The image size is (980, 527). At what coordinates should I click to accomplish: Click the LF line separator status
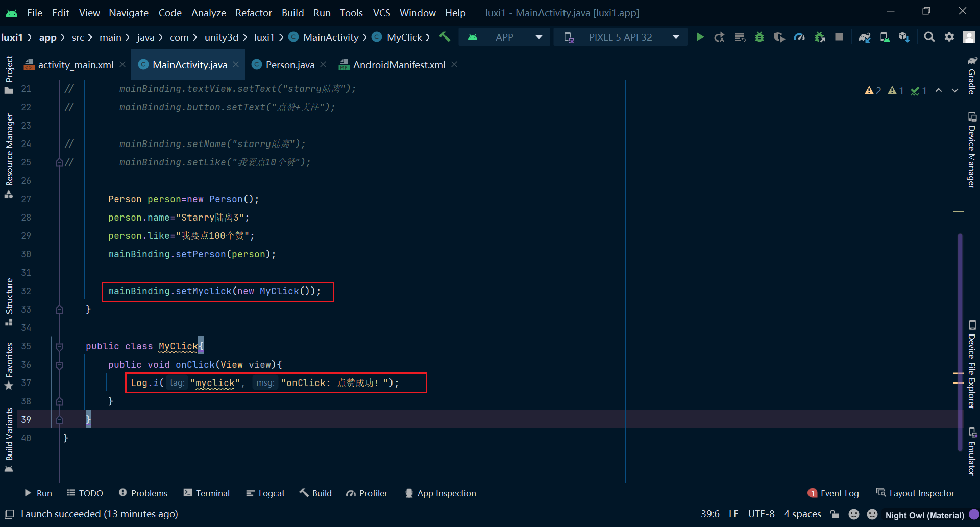tap(733, 514)
